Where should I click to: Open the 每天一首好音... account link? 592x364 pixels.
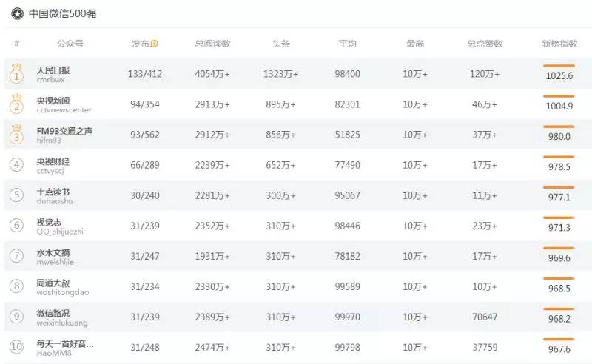tap(65, 344)
